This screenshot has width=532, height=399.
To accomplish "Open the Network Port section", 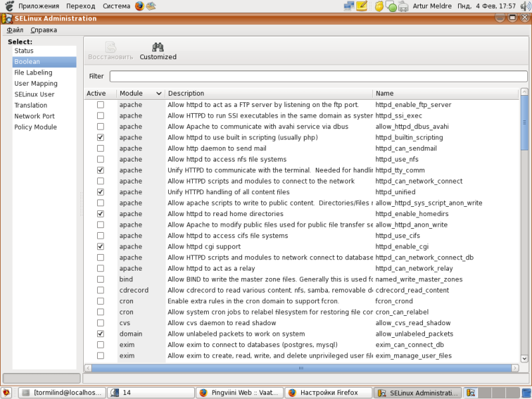I will [45, 116].
